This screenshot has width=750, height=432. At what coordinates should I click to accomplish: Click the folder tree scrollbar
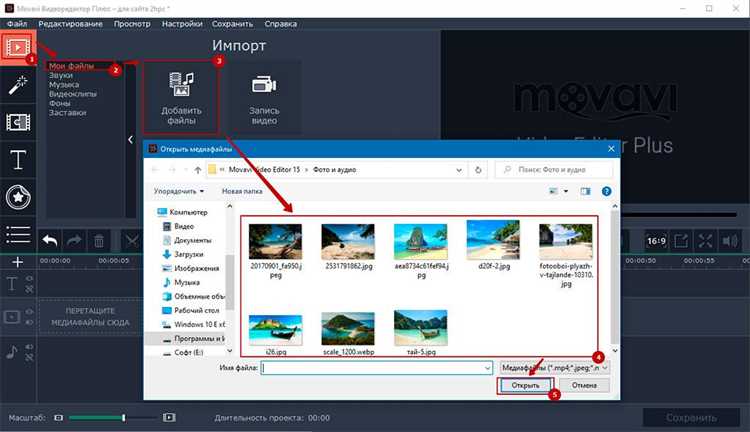[x=230, y=280]
